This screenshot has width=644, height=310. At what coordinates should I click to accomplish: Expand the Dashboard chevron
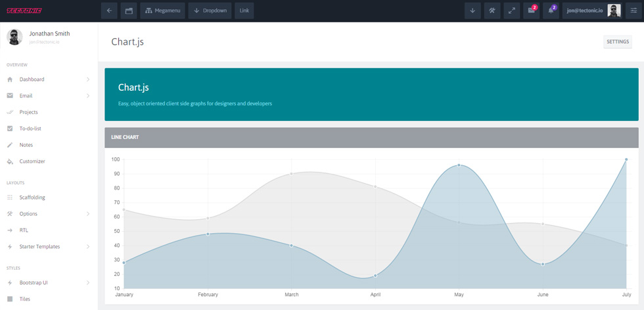pos(88,80)
